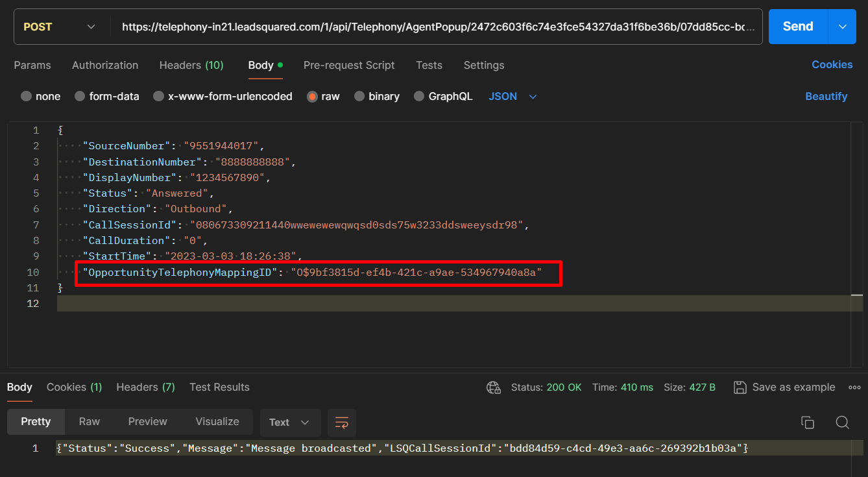Click the request URL input field
Screen dimensions: 868x477
(x=438, y=27)
